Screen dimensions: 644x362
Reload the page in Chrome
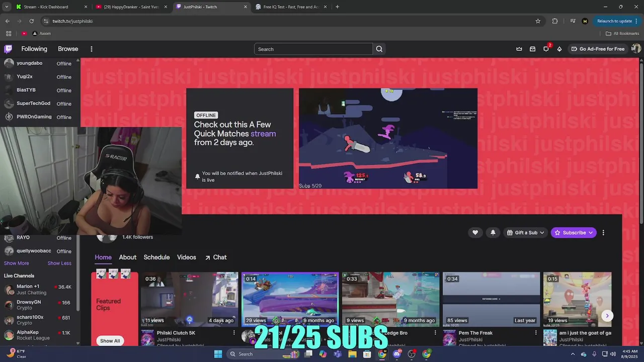[x=31, y=21]
